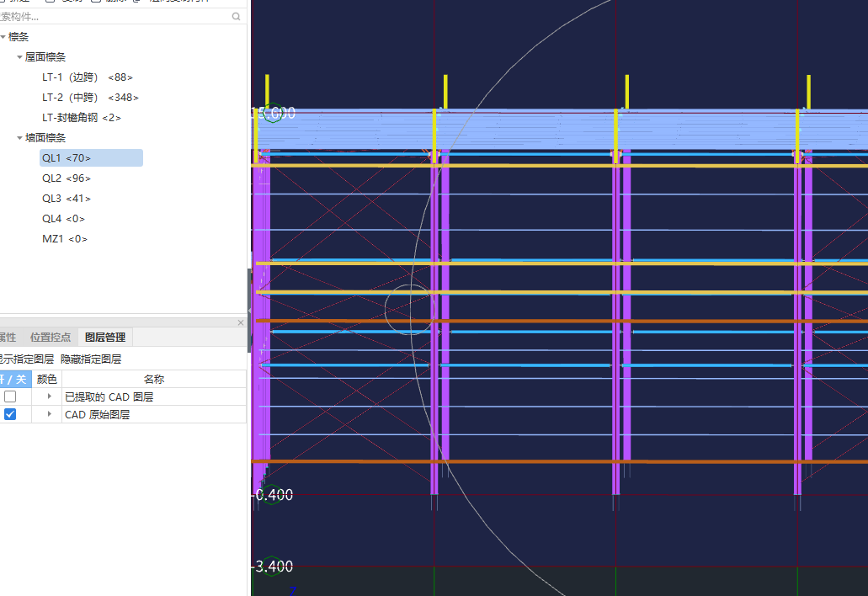Click the panel splitter collapse handle
The height and width of the screenshot is (596, 868).
coord(249,311)
